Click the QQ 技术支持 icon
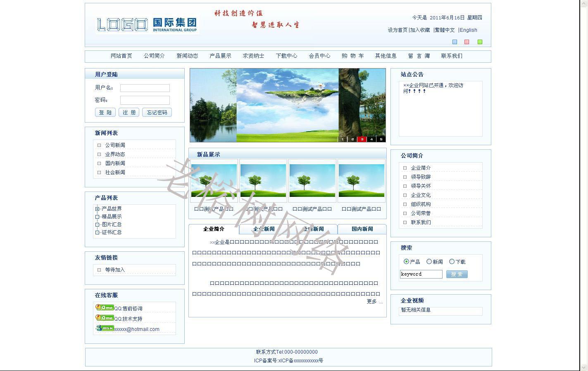 (x=105, y=318)
